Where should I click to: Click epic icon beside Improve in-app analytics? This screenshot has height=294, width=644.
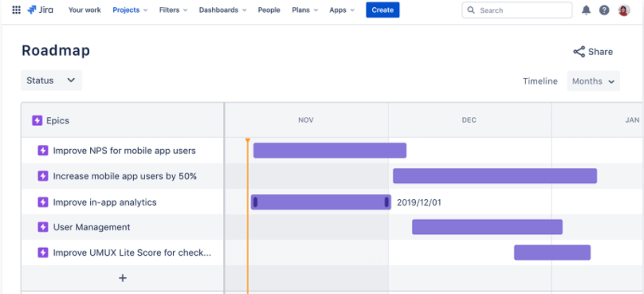pos(43,202)
